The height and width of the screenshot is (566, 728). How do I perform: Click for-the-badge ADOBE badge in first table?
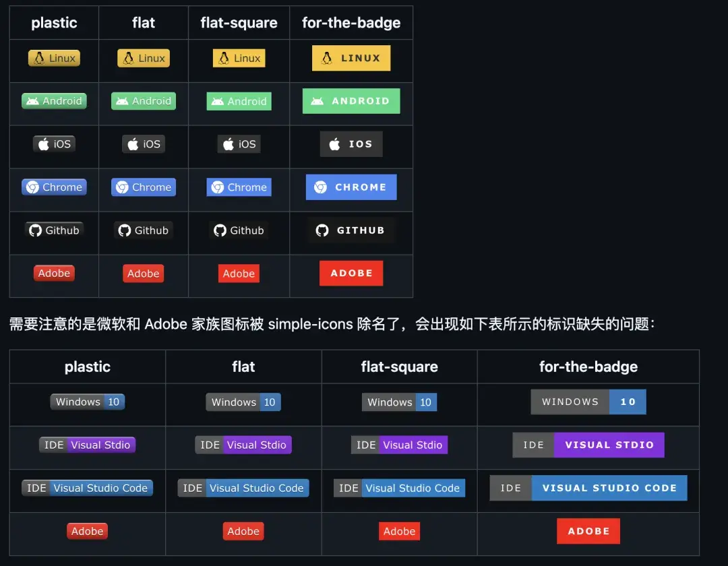pyautogui.click(x=351, y=274)
